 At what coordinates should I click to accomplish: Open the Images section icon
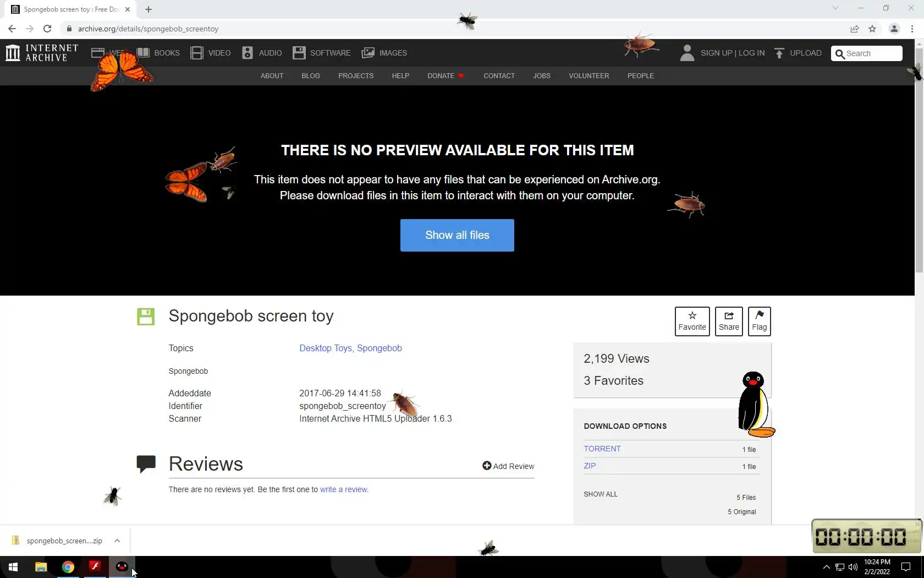coord(368,53)
